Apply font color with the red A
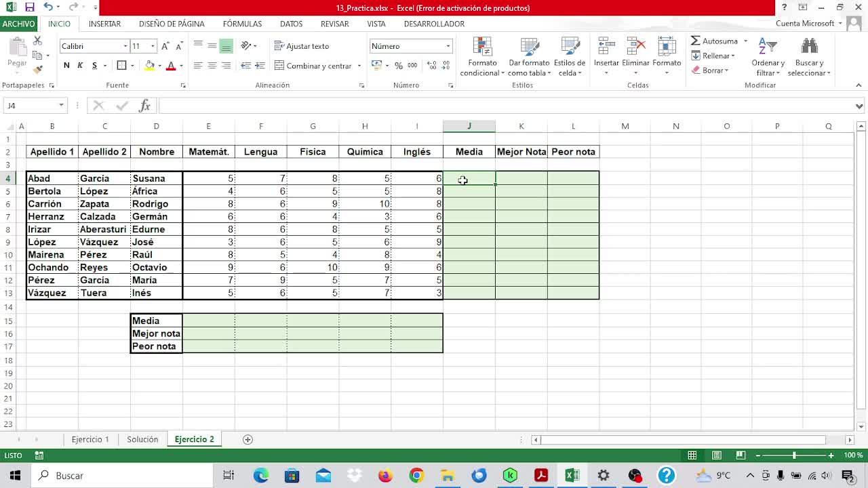Image resolution: width=868 pixels, height=488 pixels. point(171,66)
